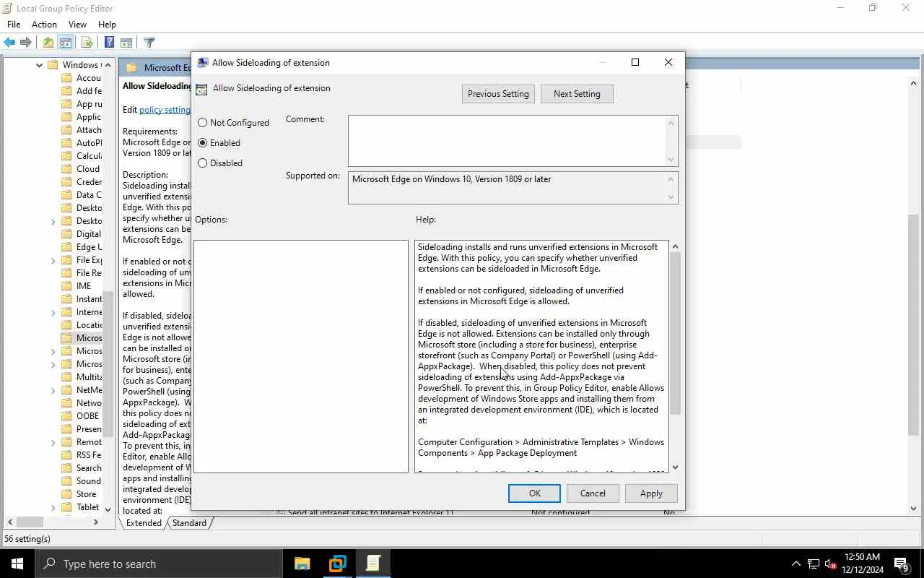This screenshot has height=578, width=924.
Task: Open the View menu
Action: [x=77, y=25]
